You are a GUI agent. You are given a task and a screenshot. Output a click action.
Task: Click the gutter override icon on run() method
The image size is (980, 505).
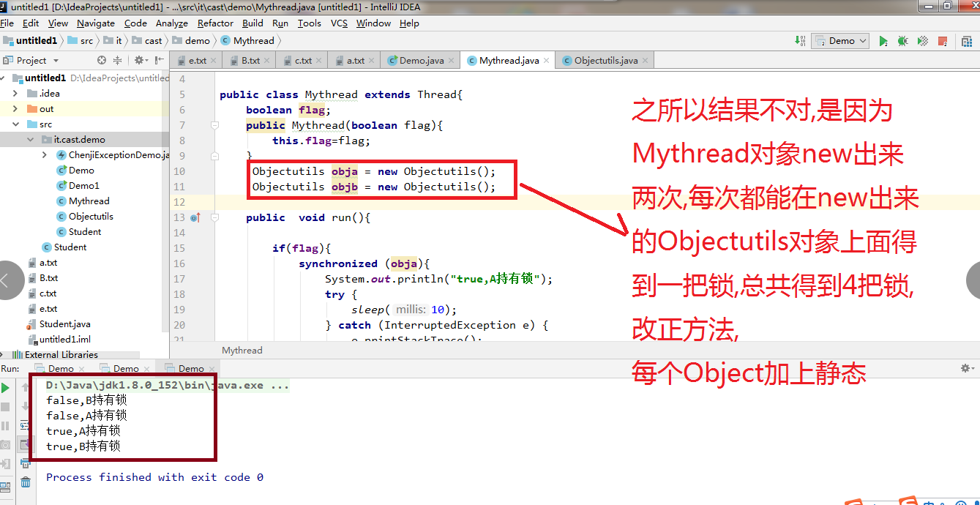tap(195, 217)
